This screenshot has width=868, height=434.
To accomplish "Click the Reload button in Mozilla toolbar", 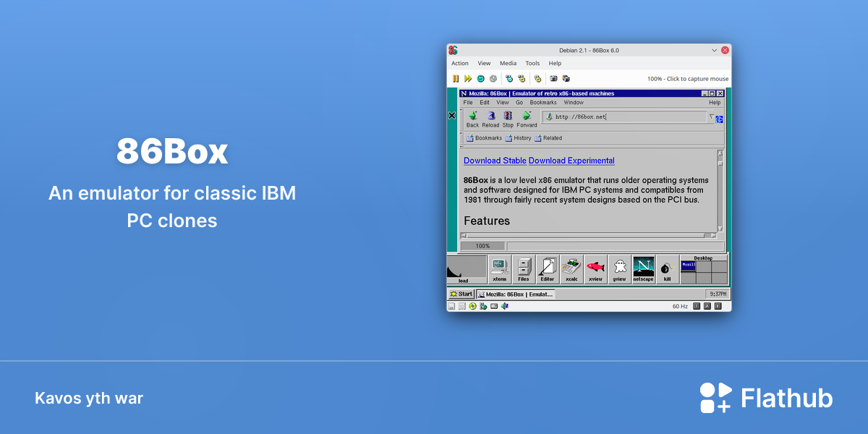I will tap(490, 119).
